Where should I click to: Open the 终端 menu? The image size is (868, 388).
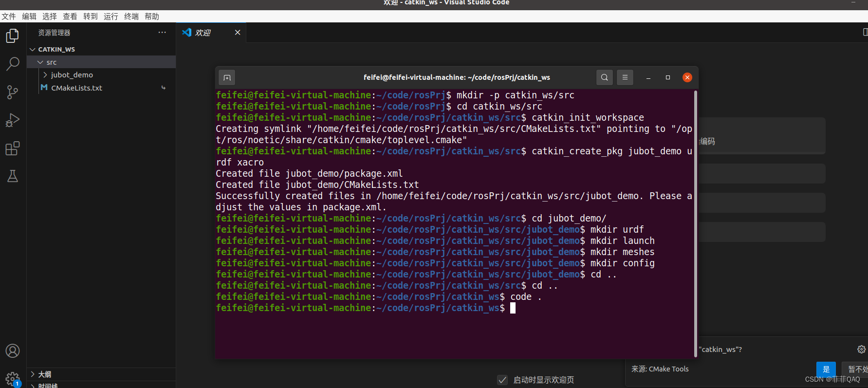click(131, 17)
